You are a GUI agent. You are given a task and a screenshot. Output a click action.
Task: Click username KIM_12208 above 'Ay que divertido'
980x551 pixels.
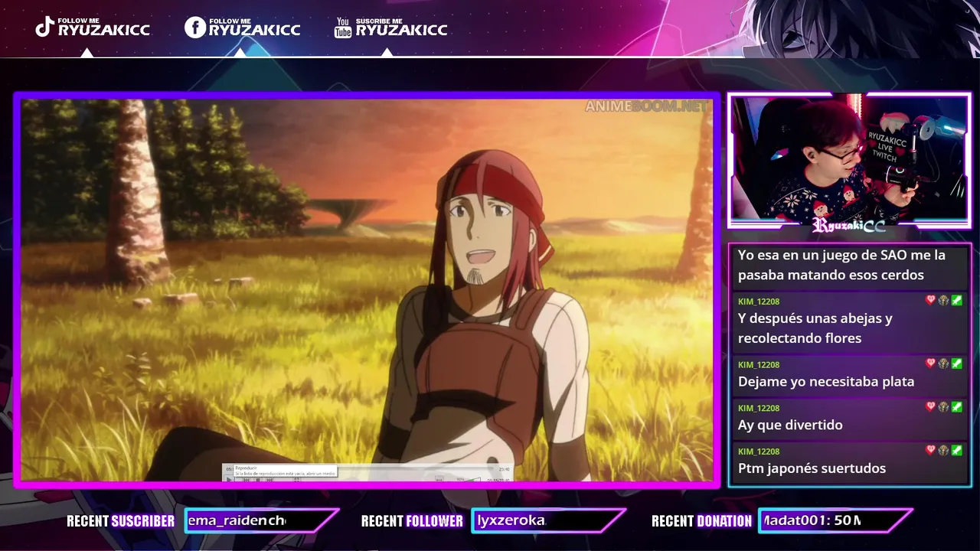click(759, 408)
